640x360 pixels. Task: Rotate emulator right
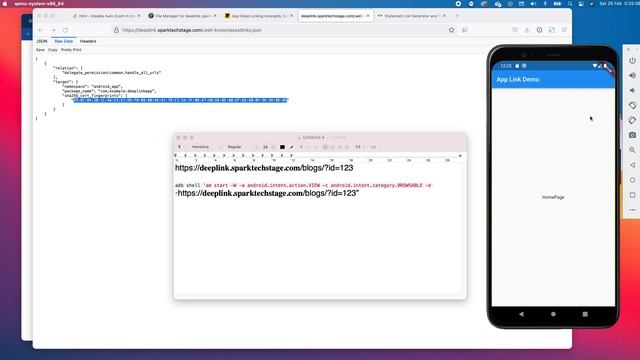632,120
